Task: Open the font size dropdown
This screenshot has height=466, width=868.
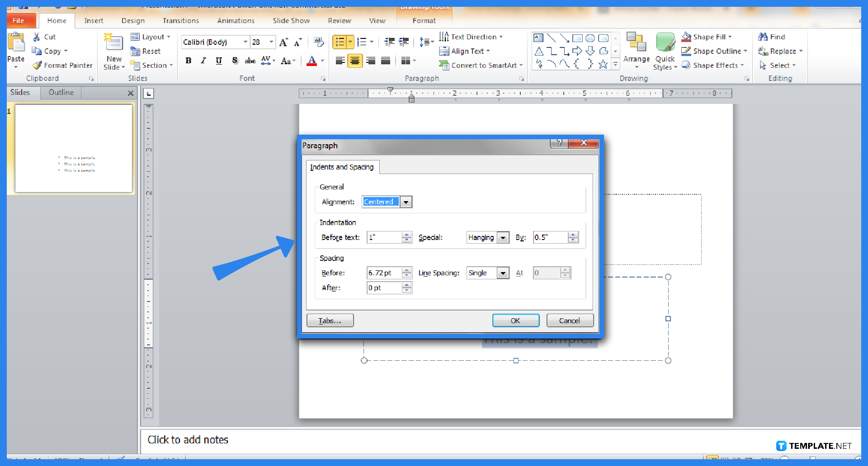Action: pyautogui.click(x=271, y=42)
